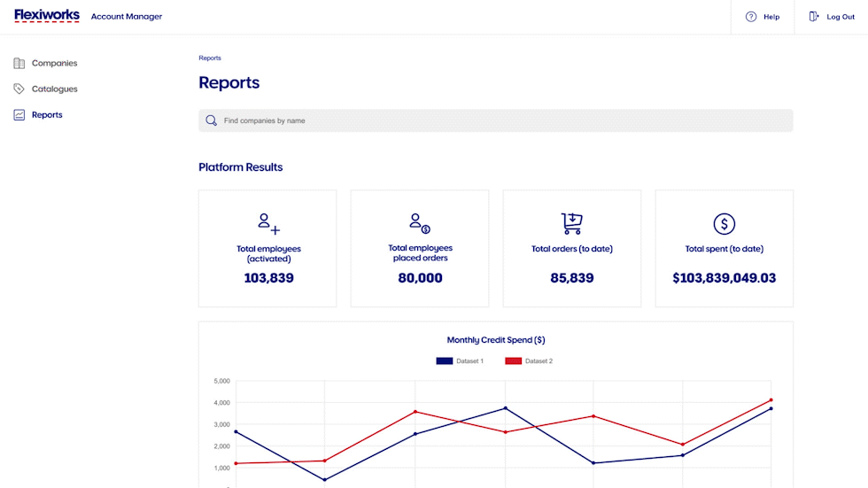Click the Log Out door icon
The width and height of the screenshot is (868, 488).
[x=814, y=17]
